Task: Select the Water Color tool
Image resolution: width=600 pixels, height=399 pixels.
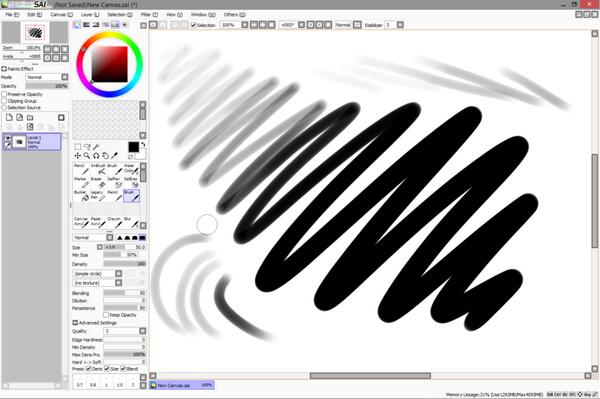Action: pos(131,169)
